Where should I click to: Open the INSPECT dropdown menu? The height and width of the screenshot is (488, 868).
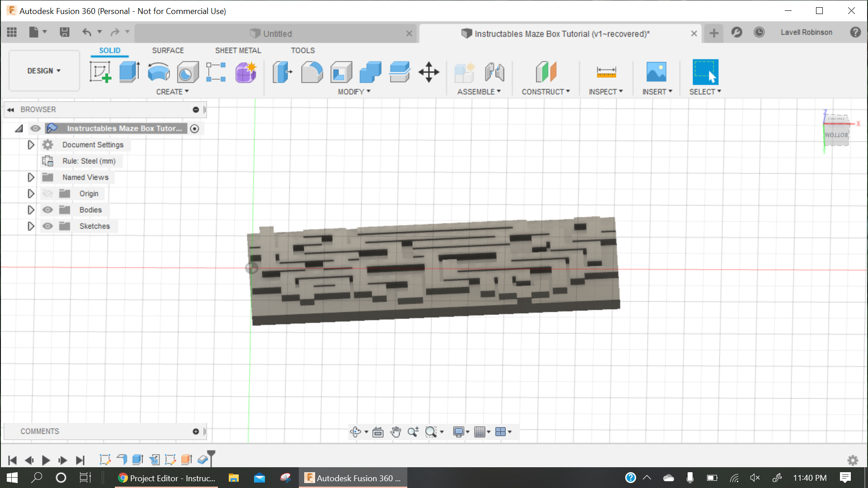pos(606,92)
